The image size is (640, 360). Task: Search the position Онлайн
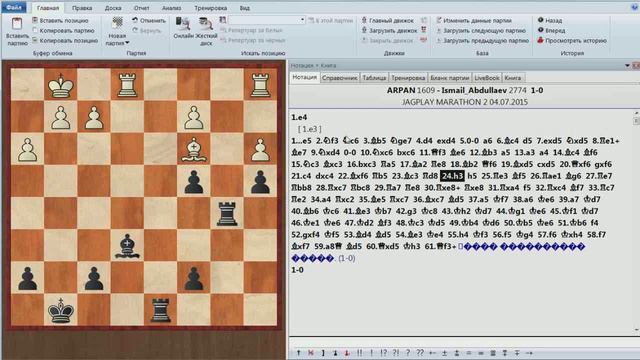183,28
